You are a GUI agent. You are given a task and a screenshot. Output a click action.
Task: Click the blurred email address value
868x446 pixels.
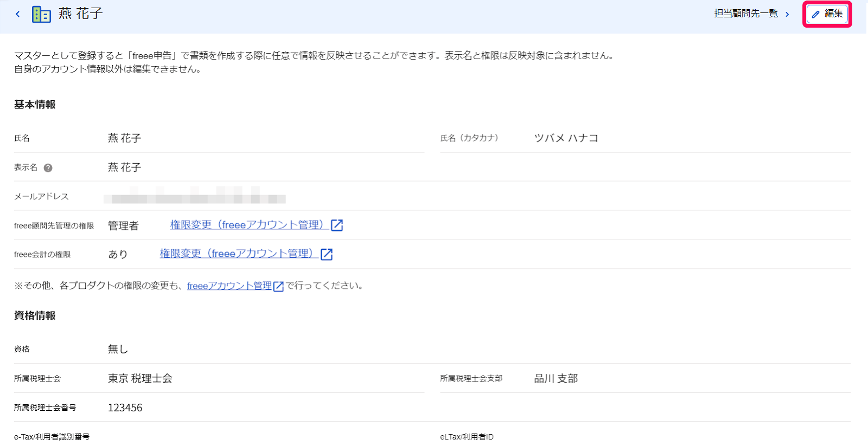[x=194, y=196]
